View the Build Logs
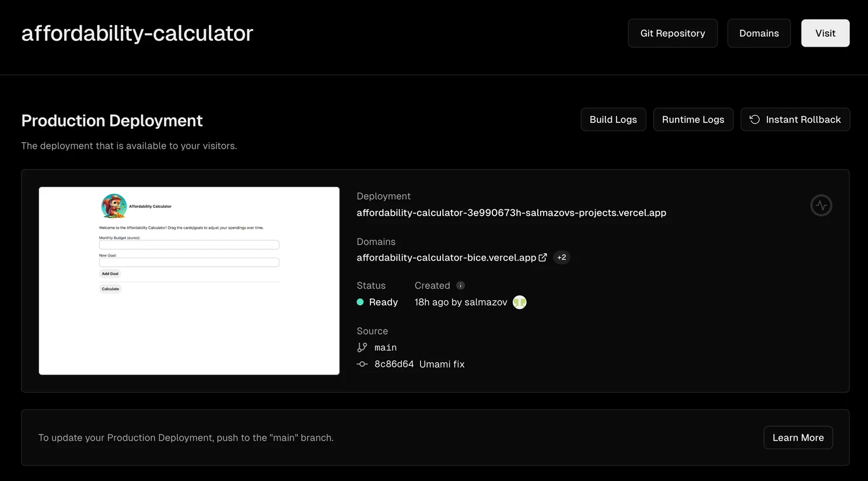 tap(613, 120)
